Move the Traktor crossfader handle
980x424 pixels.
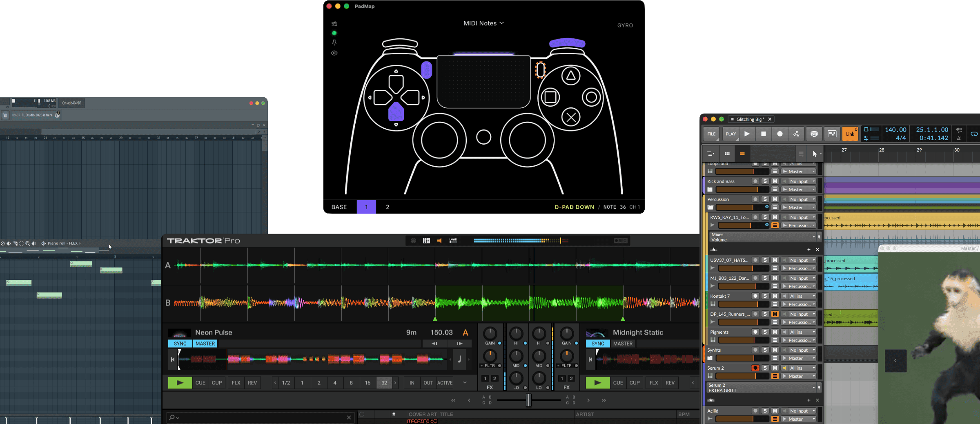tap(528, 400)
